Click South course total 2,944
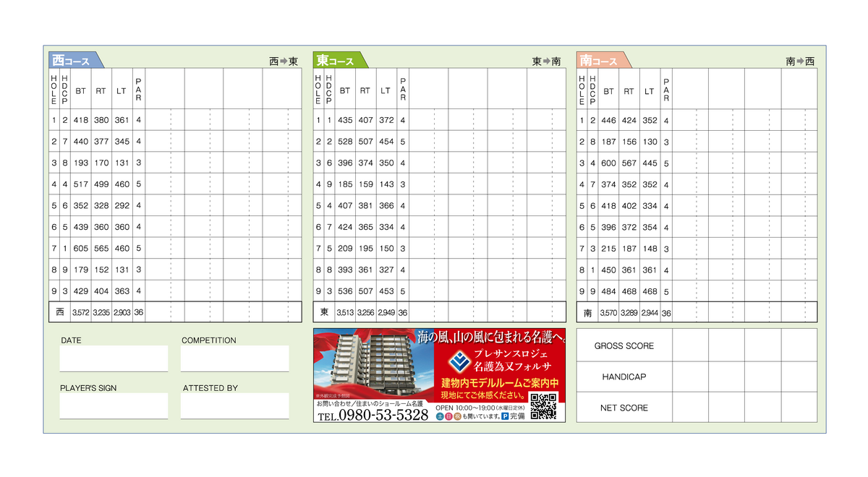 pos(650,314)
